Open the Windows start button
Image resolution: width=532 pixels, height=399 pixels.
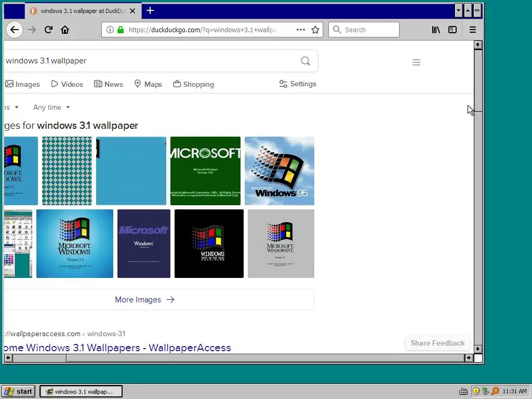pyautogui.click(x=19, y=392)
